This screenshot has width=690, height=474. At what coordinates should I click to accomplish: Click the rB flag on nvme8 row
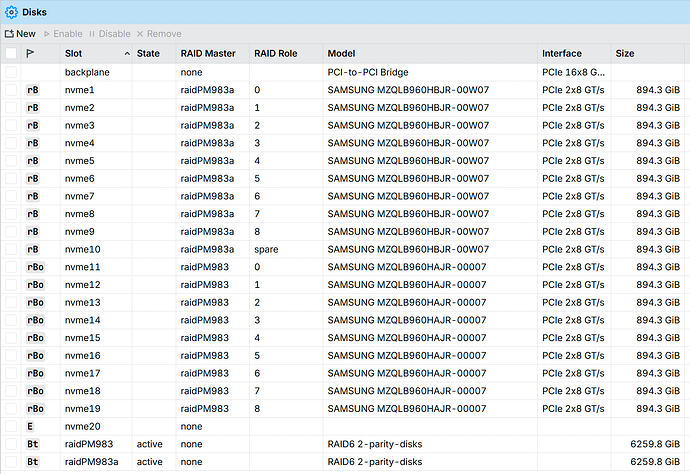point(33,214)
